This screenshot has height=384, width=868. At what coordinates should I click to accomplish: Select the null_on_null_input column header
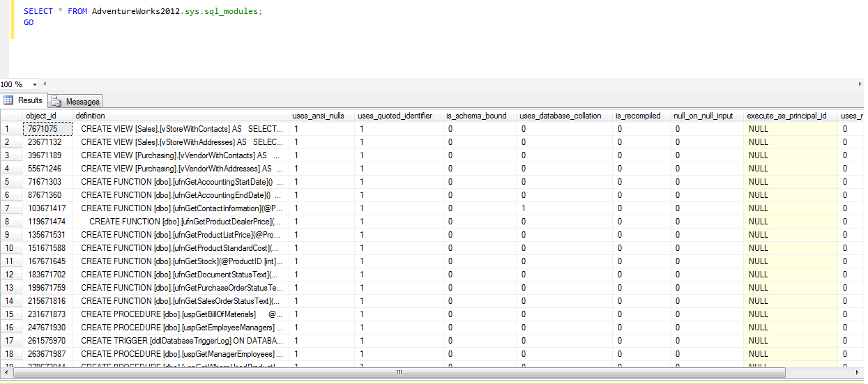(x=706, y=116)
